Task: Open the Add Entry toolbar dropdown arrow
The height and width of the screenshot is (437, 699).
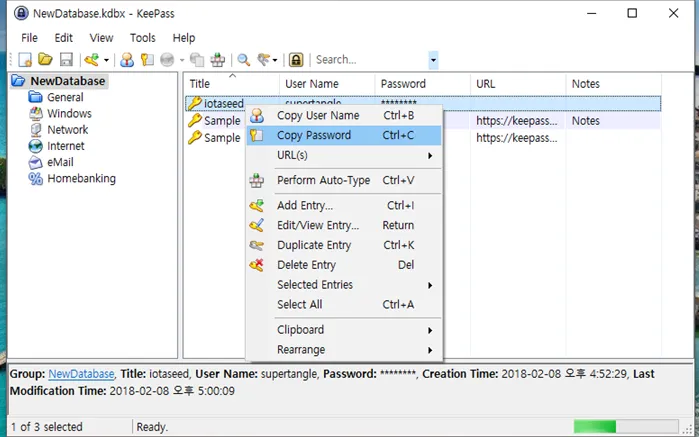Action: 106,60
